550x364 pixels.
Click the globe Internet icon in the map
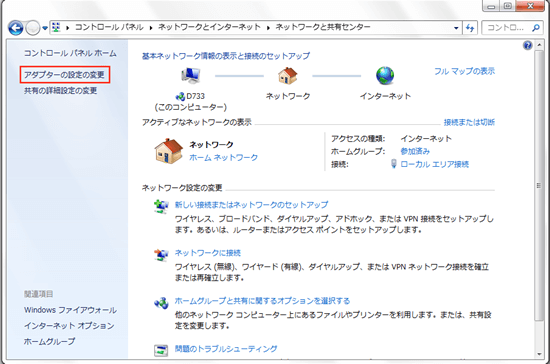(385, 75)
